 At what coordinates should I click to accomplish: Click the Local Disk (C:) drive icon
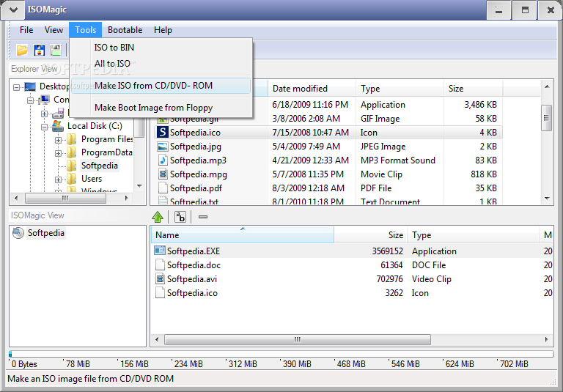[57, 125]
